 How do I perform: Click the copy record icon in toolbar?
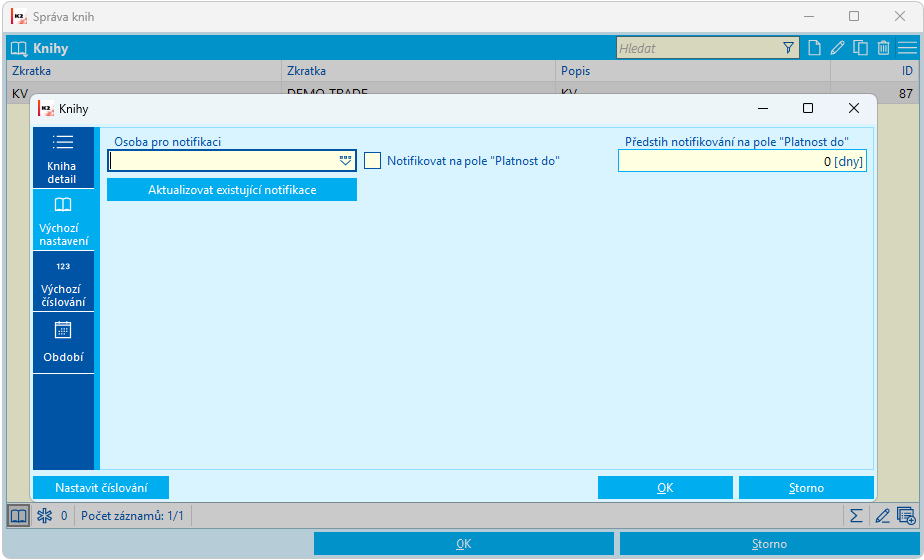pos(860,48)
